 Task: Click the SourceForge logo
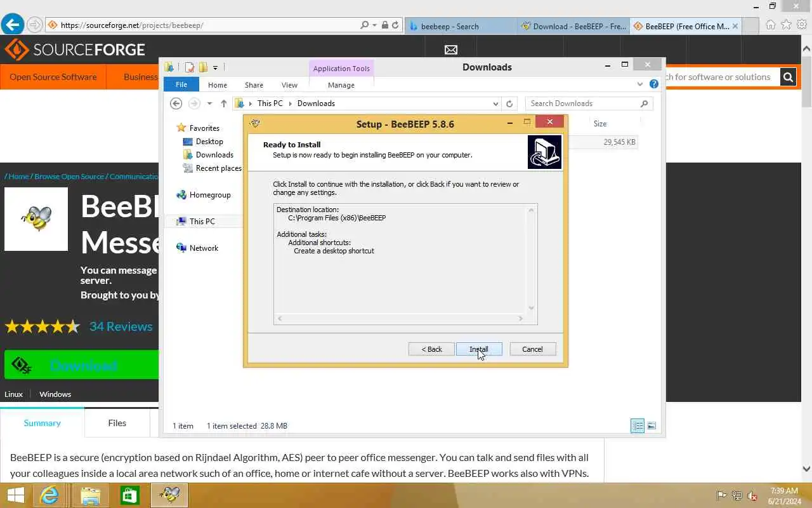pyautogui.click(x=75, y=50)
